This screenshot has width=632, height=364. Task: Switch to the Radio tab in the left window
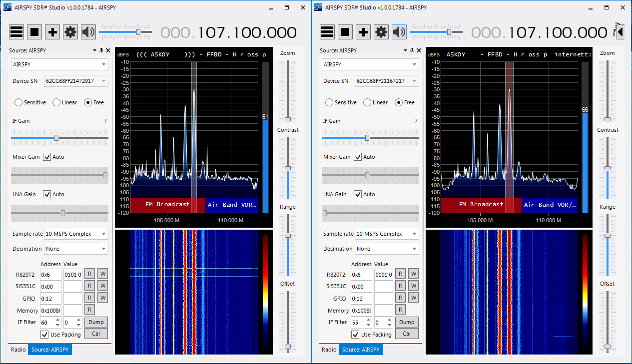tap(18, 350)
